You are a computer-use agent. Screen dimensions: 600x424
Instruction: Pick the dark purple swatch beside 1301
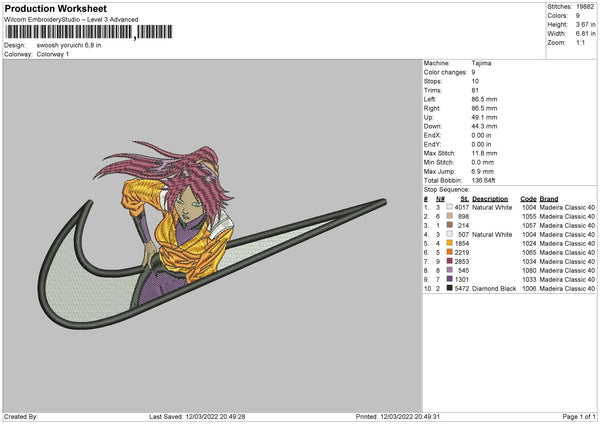pyautogui.click(x=449, y=279)
